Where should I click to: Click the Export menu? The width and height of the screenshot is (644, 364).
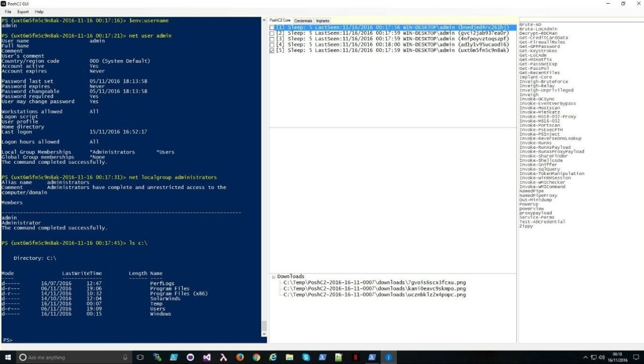tap(22, 11)
